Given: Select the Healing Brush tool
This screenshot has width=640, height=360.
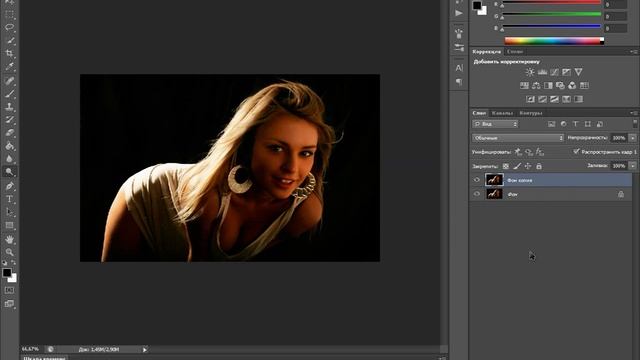Looking at the screenshot, I should (x=9, y=81).
